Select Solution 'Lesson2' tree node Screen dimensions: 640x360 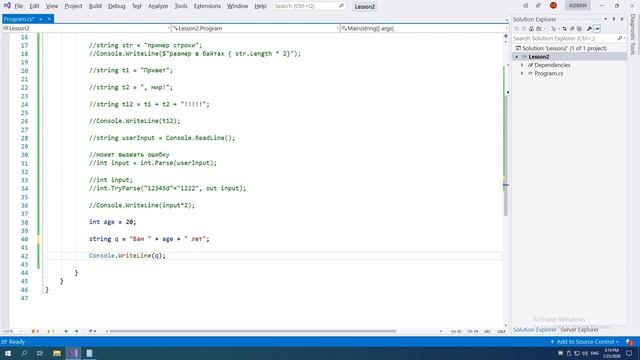click(x=564, y=48)
